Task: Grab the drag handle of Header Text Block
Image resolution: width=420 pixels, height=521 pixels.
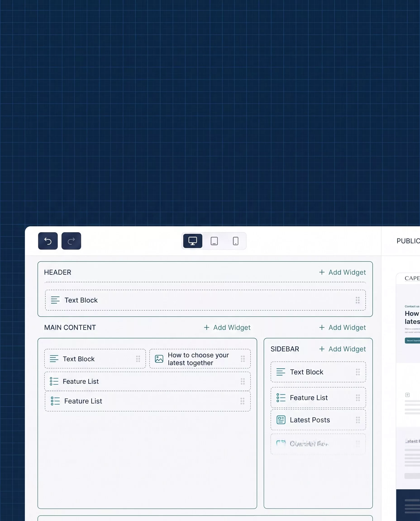Action: [358, 300]
